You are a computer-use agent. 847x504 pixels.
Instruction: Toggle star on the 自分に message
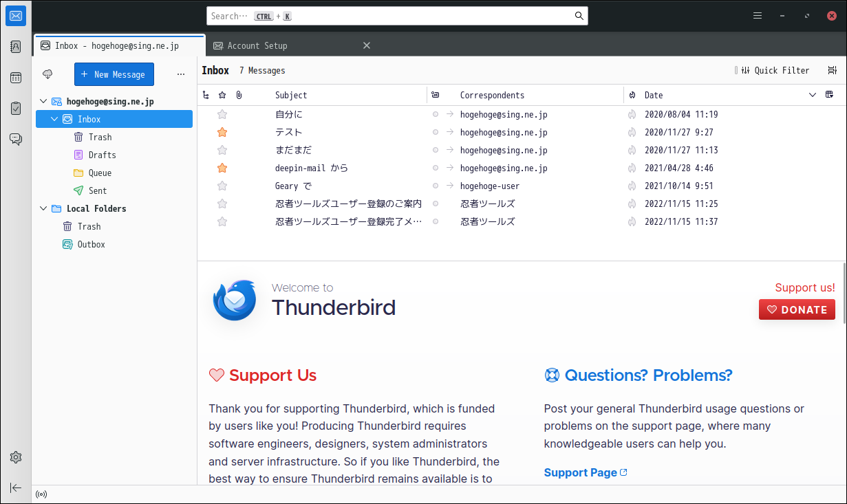pyautogui.click(x=222, y=114)
